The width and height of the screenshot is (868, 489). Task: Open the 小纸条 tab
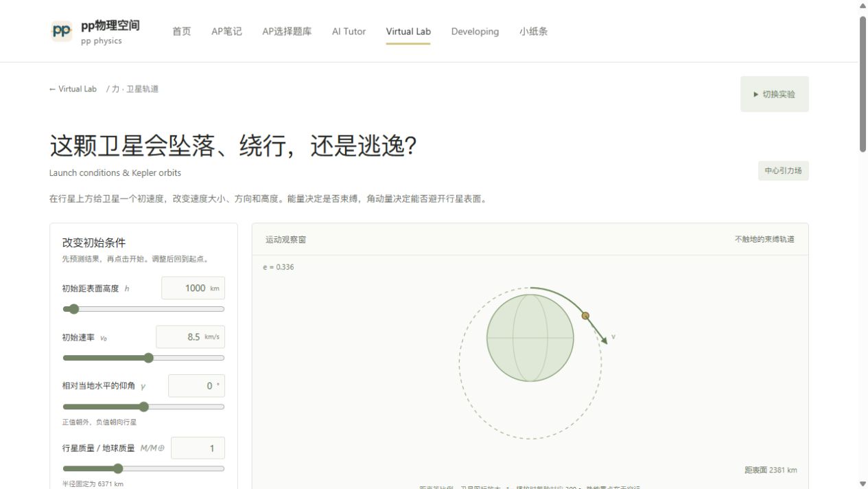(533, 32)
